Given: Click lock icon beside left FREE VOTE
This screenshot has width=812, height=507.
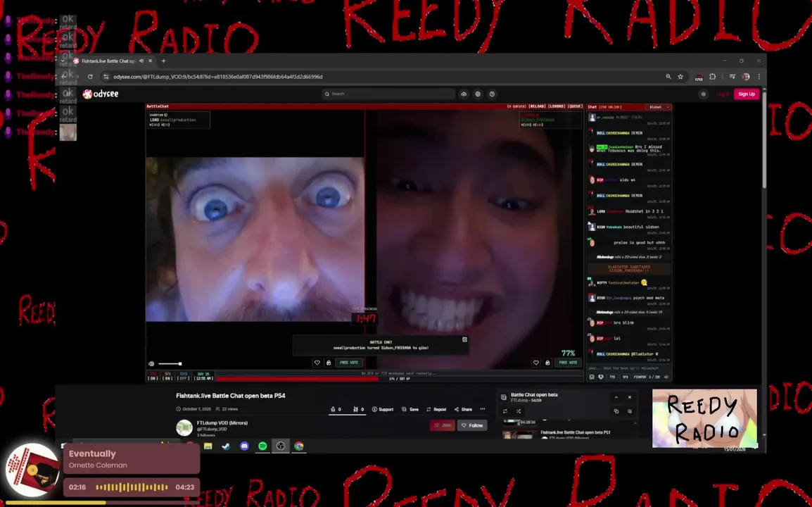Looking at the screenshot, I should pyautogui.click(x=329, y=363).
